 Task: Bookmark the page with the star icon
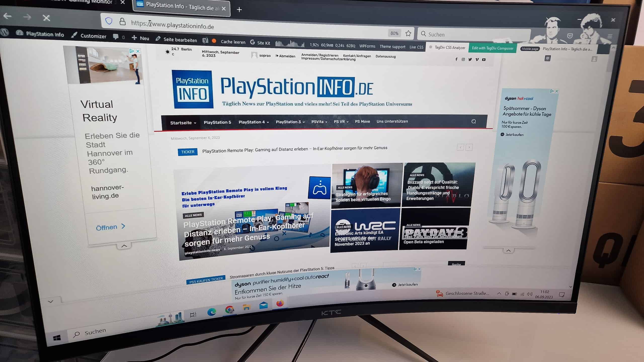point(408,33)
